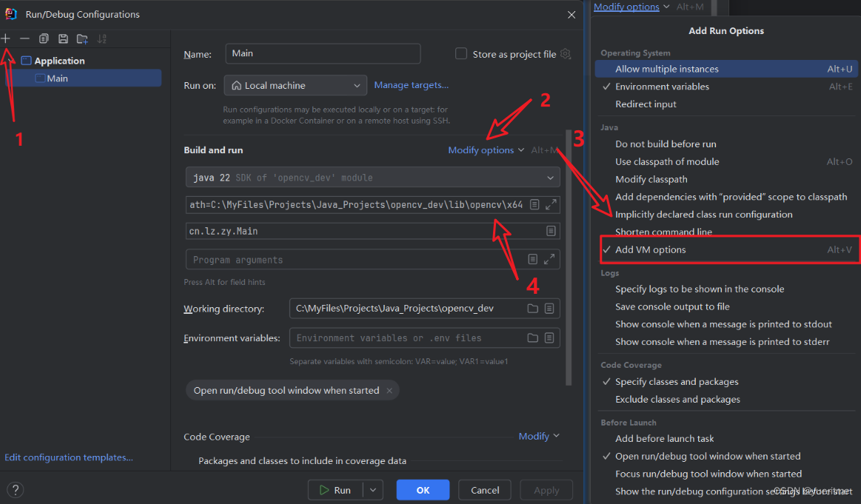Create a new folder using the folder icon
Image resolution: width=861 pixels, height=504 pixels.
click(81, 38)
